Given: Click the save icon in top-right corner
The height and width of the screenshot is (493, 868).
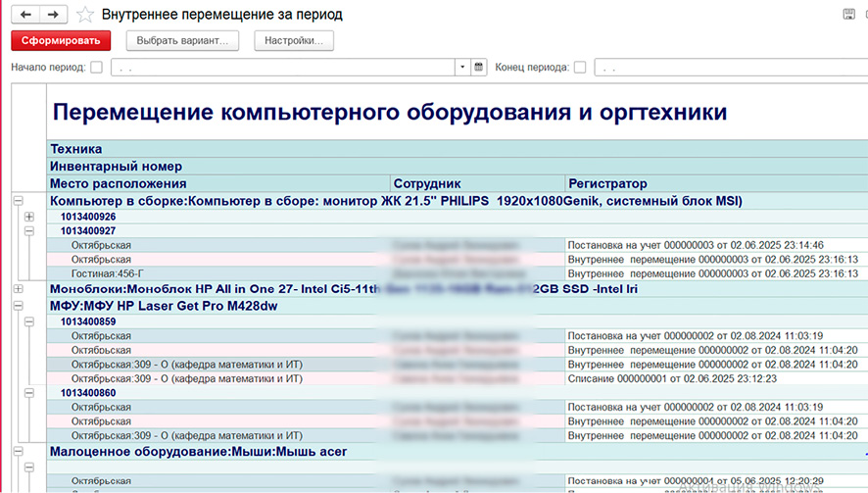Looking at the screenshot, I should click(x=848, y=15).
